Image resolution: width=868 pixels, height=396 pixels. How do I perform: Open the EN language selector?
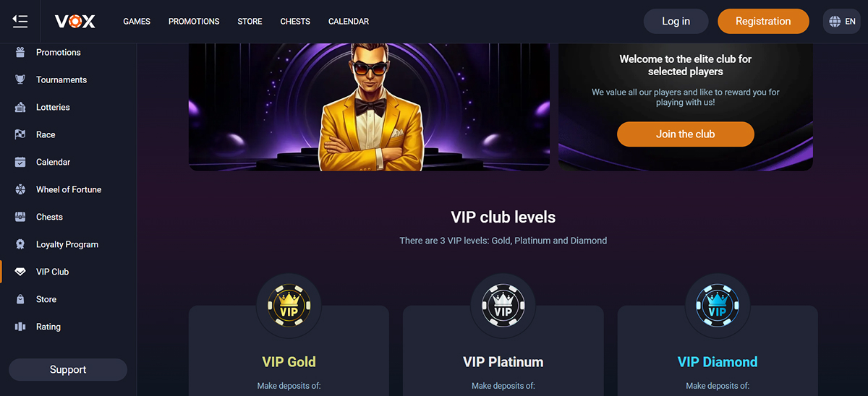pyautogui.click(x=842, y=21)
